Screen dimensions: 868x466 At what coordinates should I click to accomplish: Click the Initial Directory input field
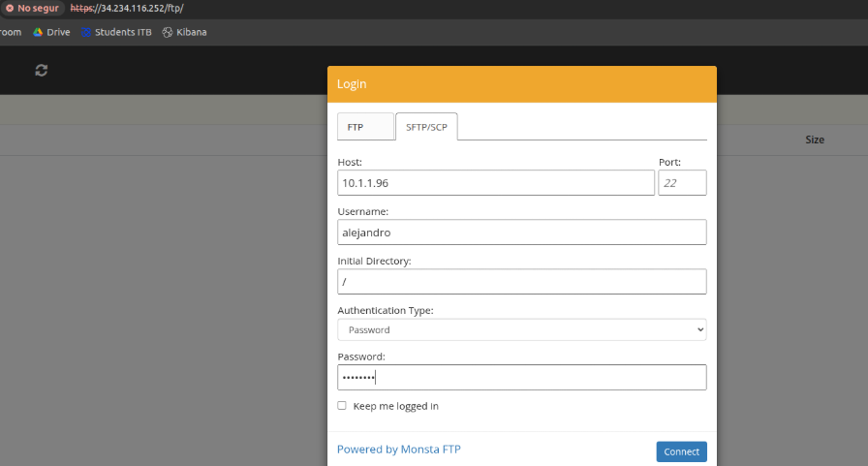[x=521, y=281]
